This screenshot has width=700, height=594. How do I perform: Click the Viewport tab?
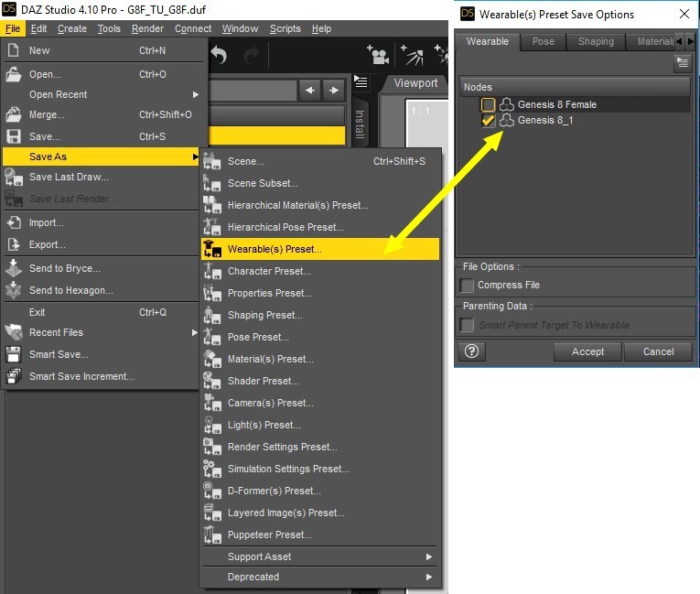point(415,83)
